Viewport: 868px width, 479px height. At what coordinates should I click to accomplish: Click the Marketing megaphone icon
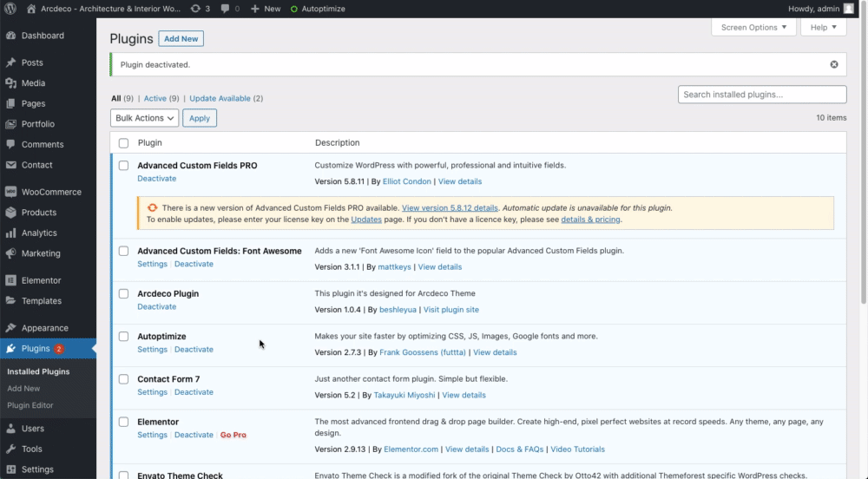coord(10,253)
